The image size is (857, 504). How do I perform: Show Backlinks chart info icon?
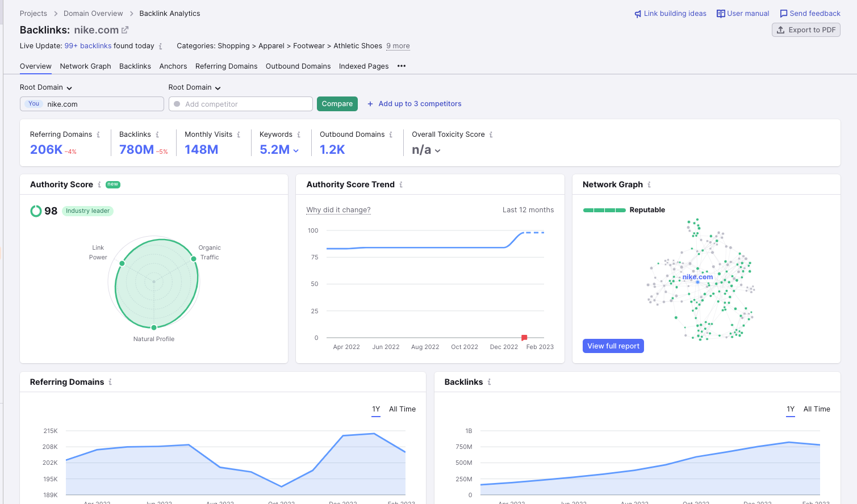click(489, 382)
